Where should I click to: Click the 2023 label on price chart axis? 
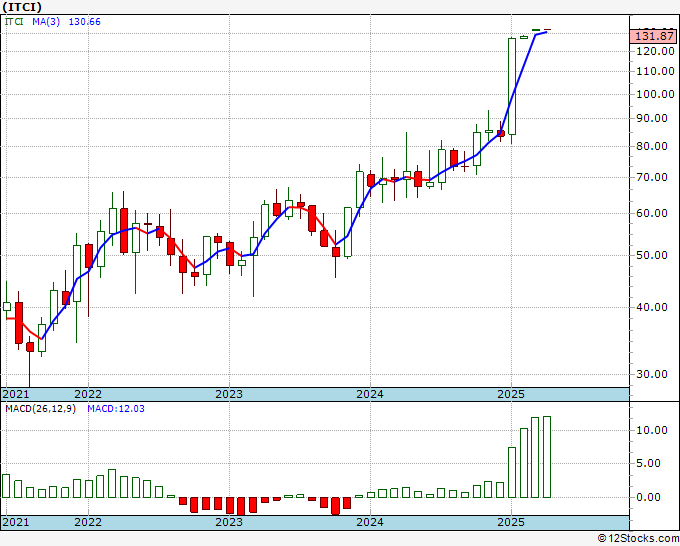[229, 394]
